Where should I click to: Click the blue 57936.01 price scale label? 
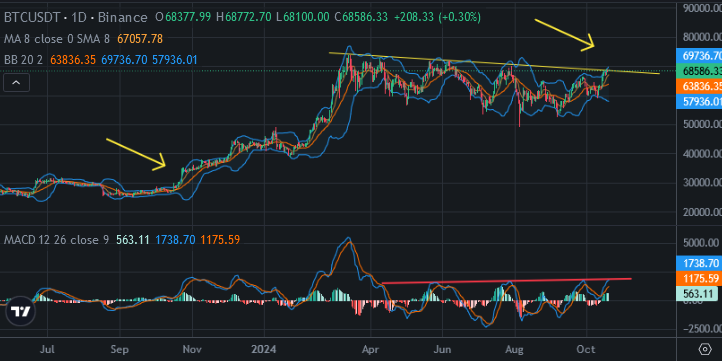pyautogui.click(x=700, y=101)
